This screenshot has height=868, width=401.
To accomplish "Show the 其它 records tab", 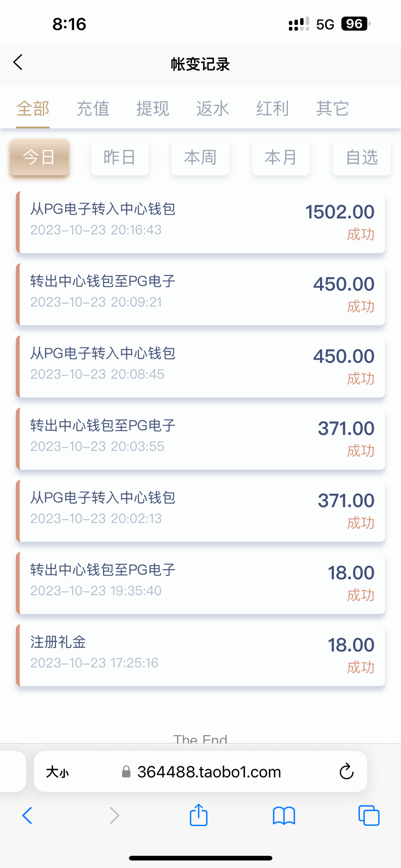I will (332, 109).
